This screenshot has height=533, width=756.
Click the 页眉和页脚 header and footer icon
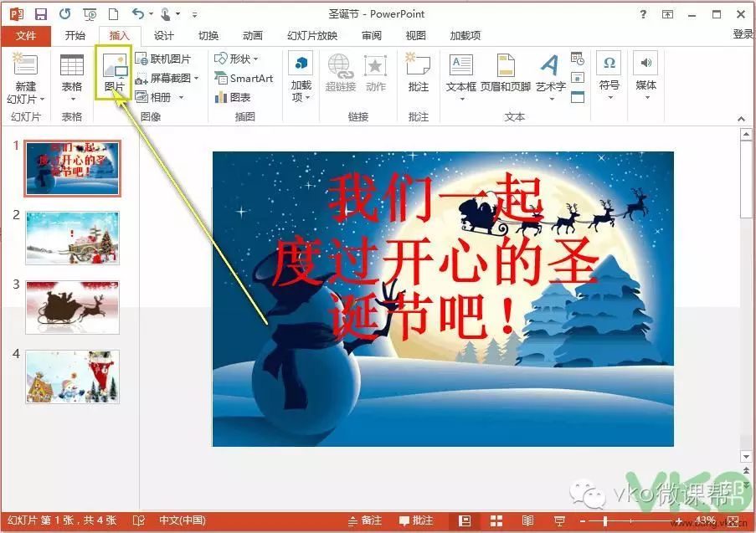[x=505, y=74]
